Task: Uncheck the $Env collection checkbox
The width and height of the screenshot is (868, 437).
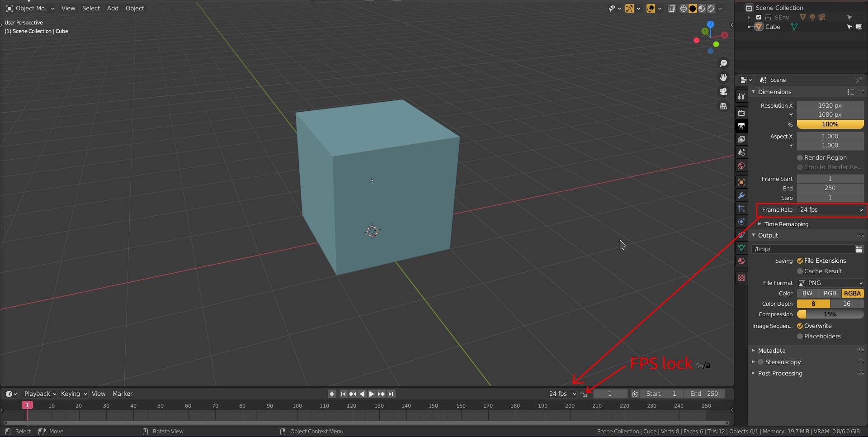Action: click(x=759, y=17)
